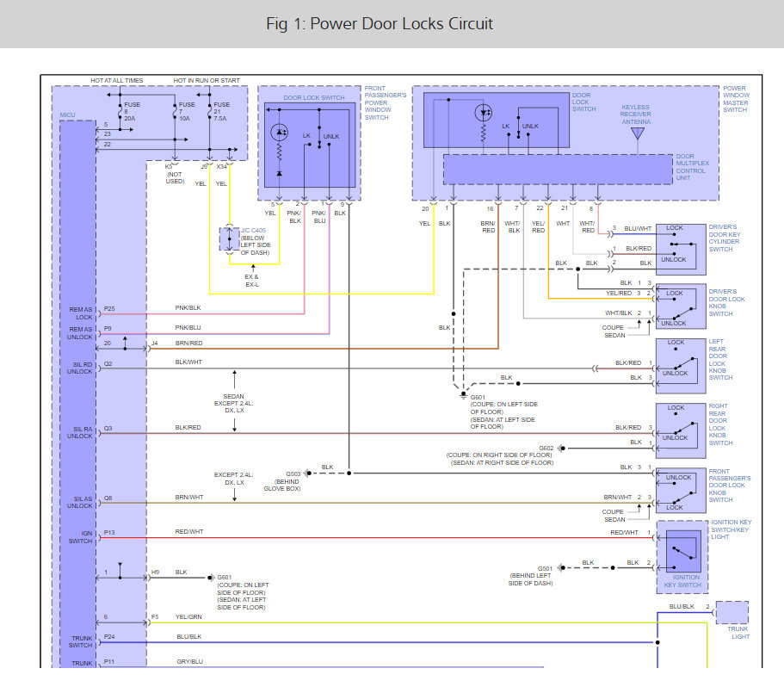Viewport: 784px width, 687px height.
Task: Click the 'HOT AT ALL TIMES' label
Action: coord(116,81)
